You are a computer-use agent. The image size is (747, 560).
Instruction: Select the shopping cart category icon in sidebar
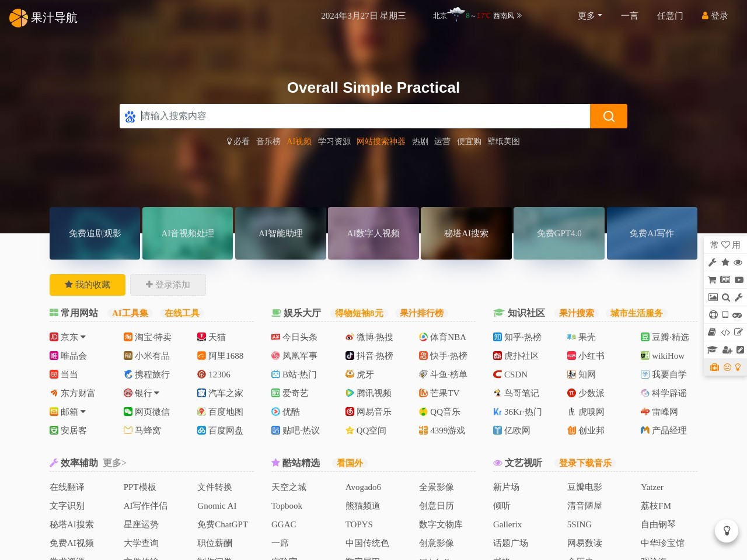(711, 280)
